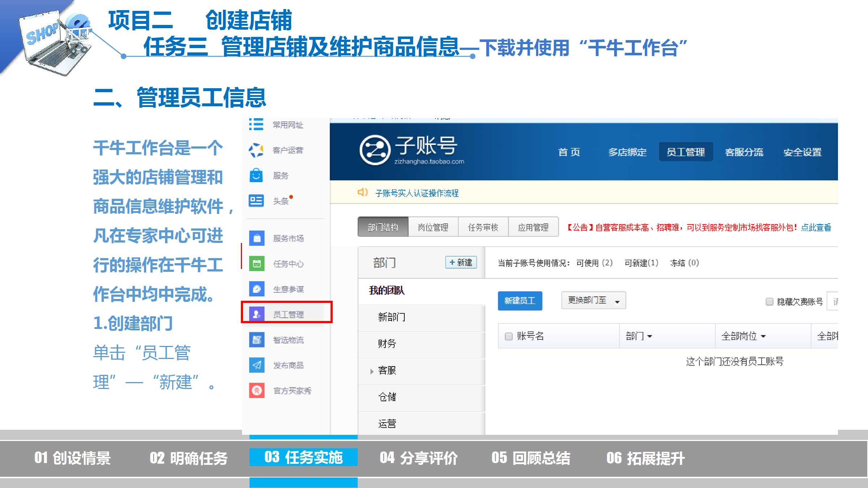Open 客户运营 sidebar icon
The width and height of the screenshot is (868, 488).
pos(256,150)
